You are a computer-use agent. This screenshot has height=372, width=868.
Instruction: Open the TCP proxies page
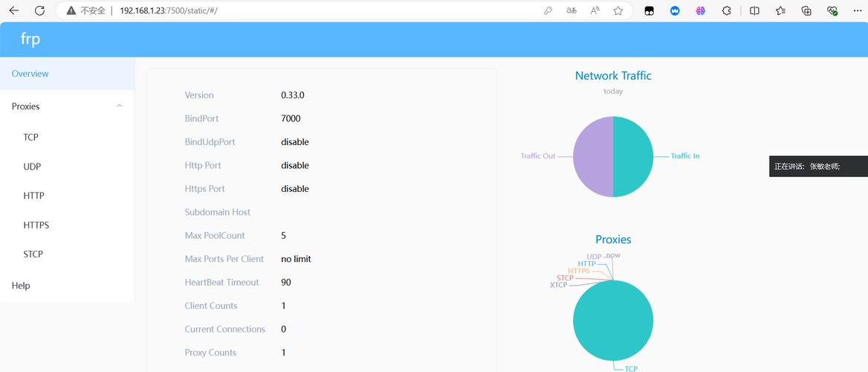(67, 137)
